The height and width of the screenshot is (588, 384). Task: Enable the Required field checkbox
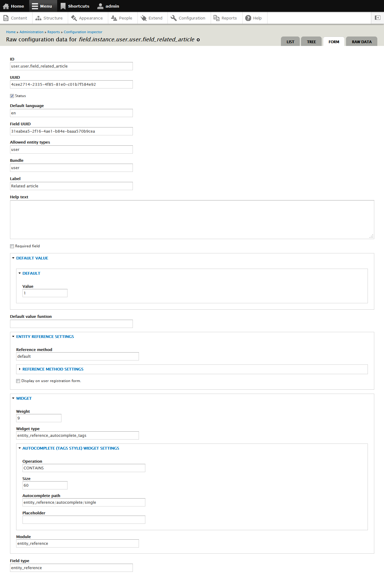tap(12, 246)
